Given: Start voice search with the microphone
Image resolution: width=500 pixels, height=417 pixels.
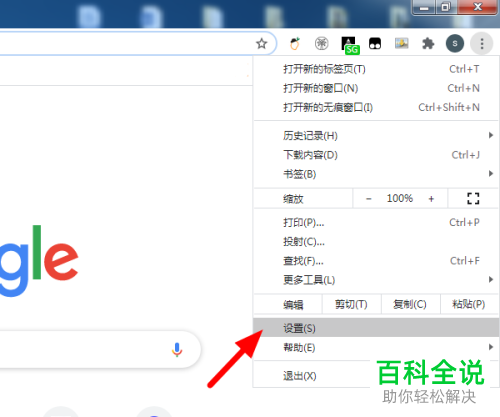Looking at the screenshot, I should click(177, 350).
